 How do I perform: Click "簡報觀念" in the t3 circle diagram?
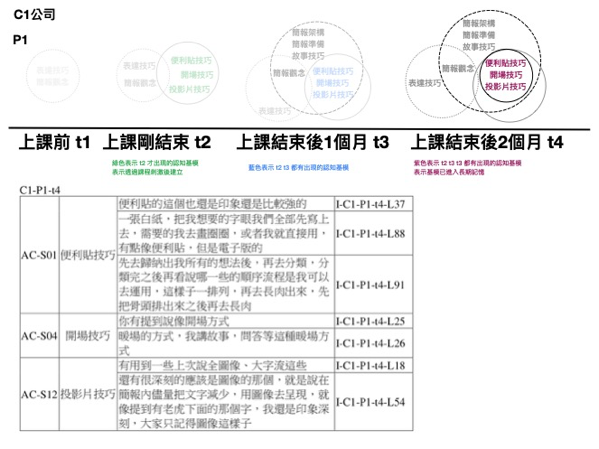point(289,73)
